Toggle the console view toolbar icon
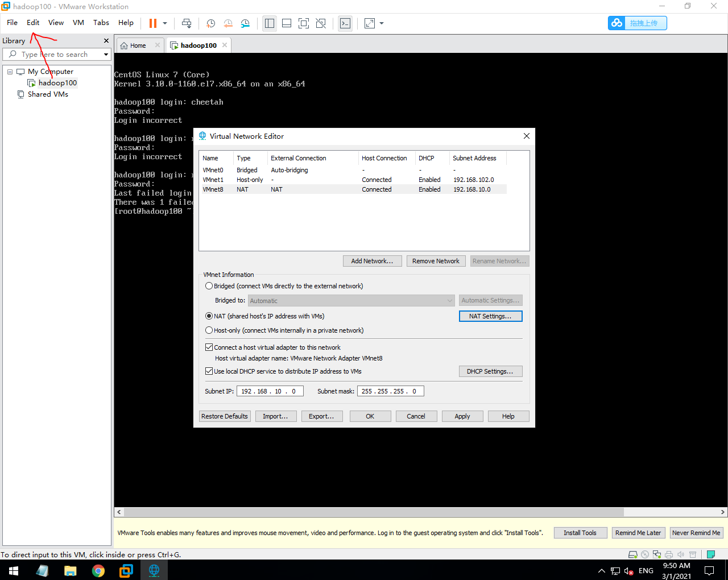728x580 pixels. [x=345, y=23]
